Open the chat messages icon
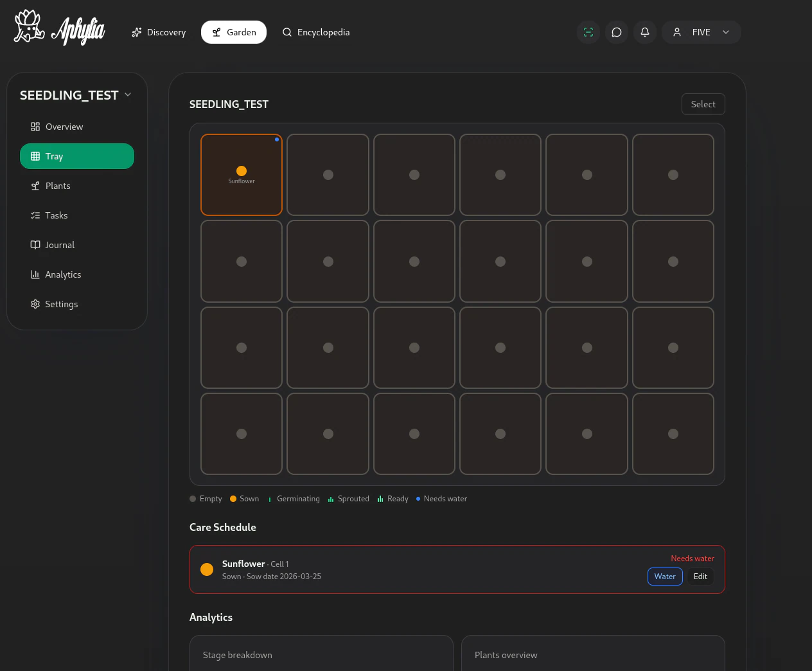Screen dimensions: 812x671 click(617, 32)
